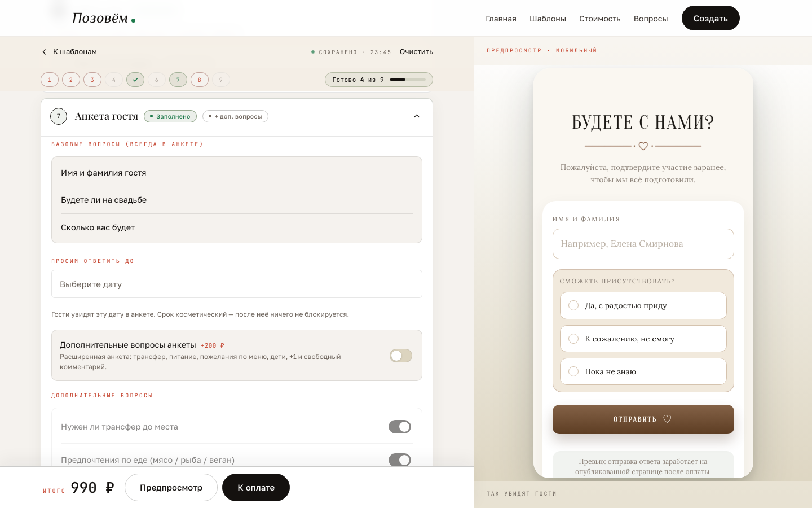Click the number 7 badge beside Анкета гостя
This screenshot has height=508, width=812.
click(x=59, y=116)
